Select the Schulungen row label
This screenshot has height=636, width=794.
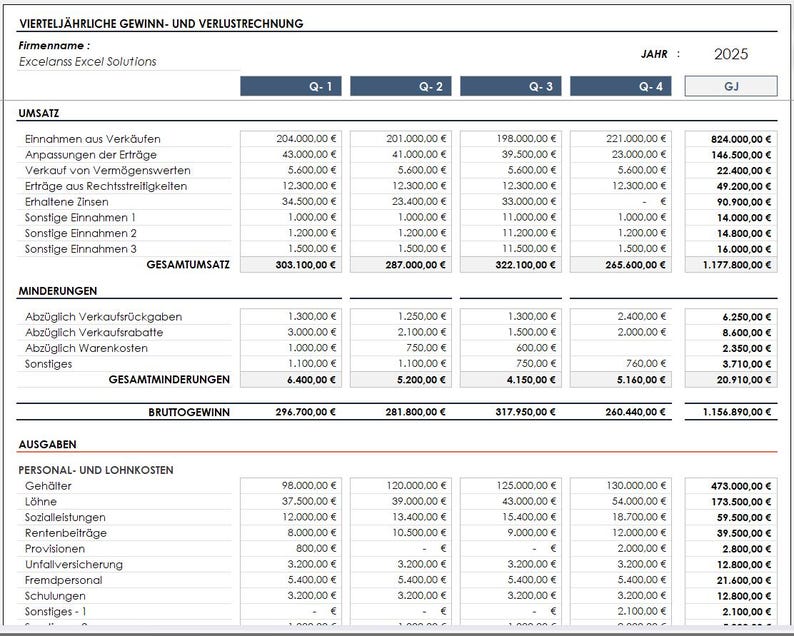point(55,596)
